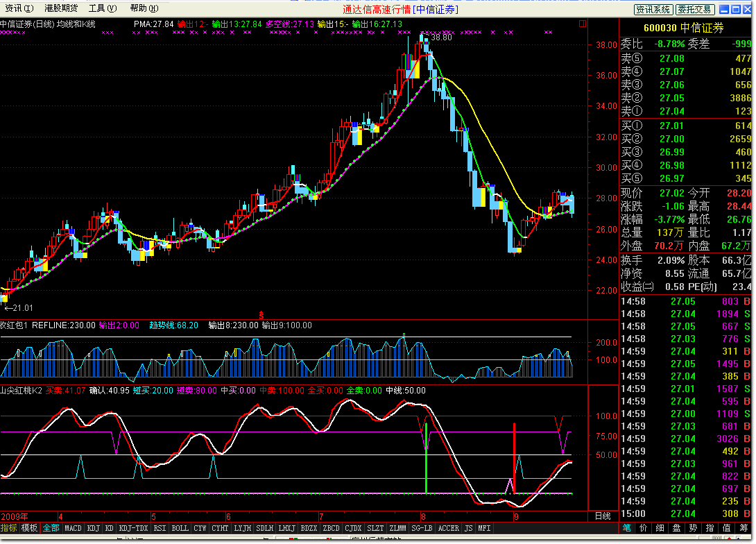756x544 pixels.
Task: Click the 2009年 date axis label
Action: pyautogui.click(x=15, y=516)
